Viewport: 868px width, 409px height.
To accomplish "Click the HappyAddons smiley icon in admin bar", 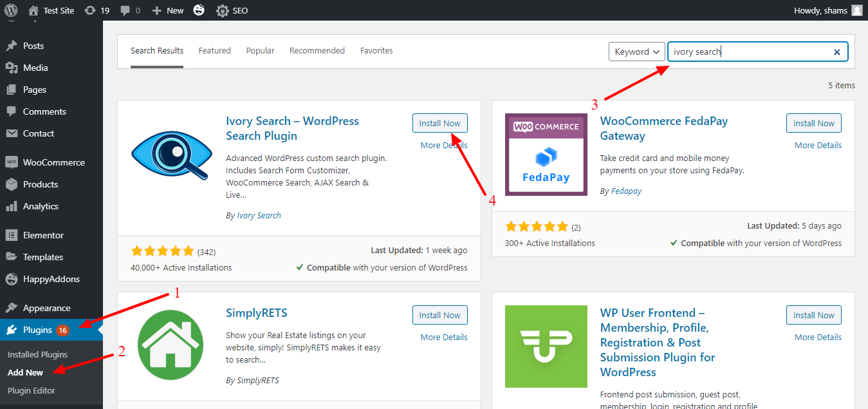I will (199, 10).
